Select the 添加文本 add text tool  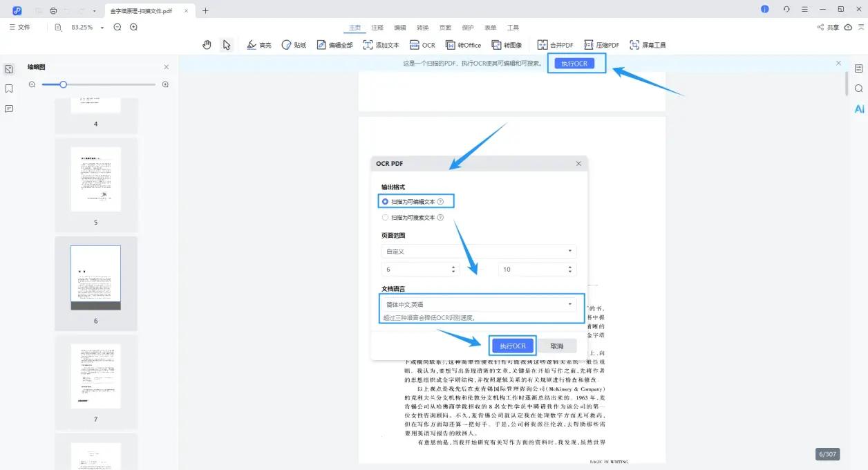point(381,45)
